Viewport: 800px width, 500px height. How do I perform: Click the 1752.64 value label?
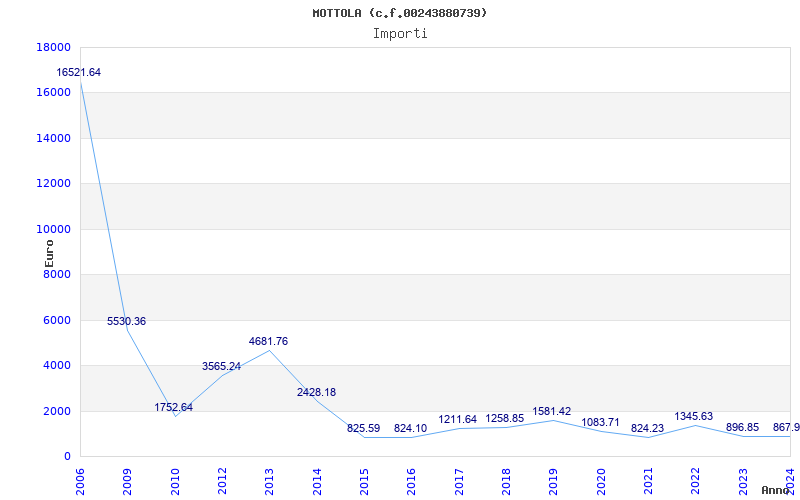tap(174, 407)
